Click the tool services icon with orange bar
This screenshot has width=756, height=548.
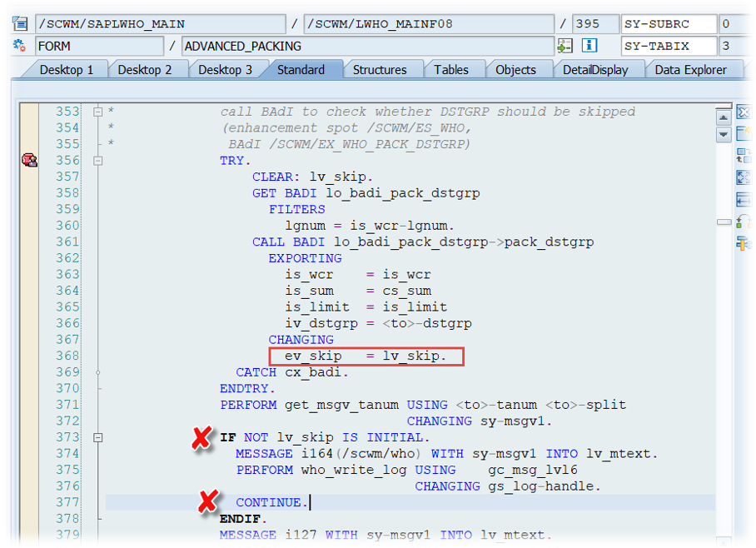(x=744, y=243)
